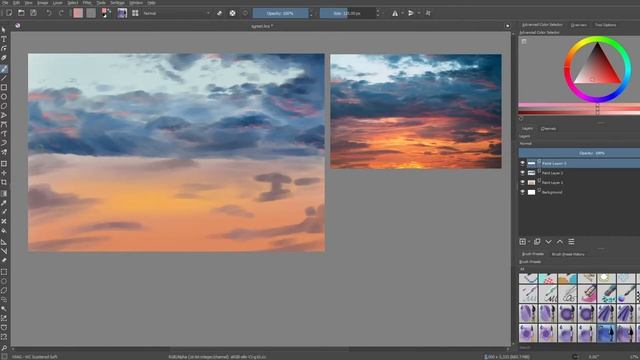
Task: Select Paint Layer 1 in layers list
Action: pyautogui.click(x=579, y=182)
